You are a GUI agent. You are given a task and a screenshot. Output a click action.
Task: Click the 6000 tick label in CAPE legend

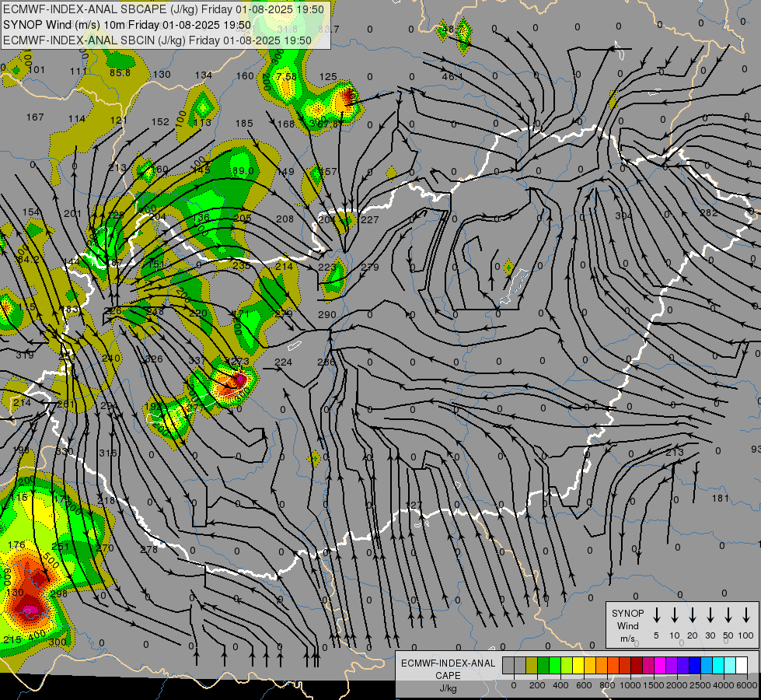pos(747,685)
